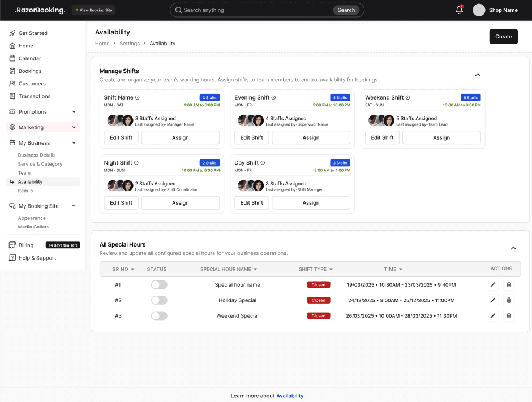Select Availability in the sidebar
Screen dimensions: 532x402
(x=43, y=181)
